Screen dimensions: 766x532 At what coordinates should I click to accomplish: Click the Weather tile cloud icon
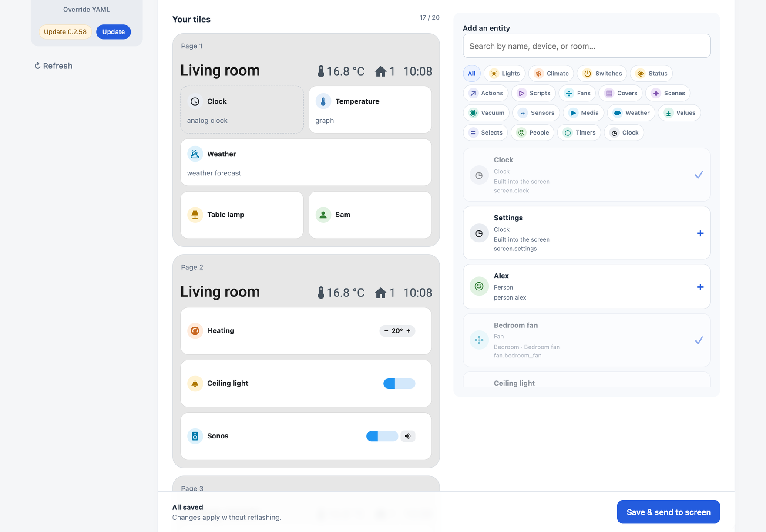[195, 154]
